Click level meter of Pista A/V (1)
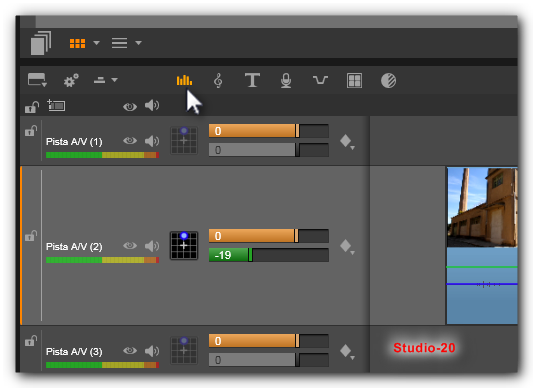Viewport: 533px width, 388px height. (102, 155)
